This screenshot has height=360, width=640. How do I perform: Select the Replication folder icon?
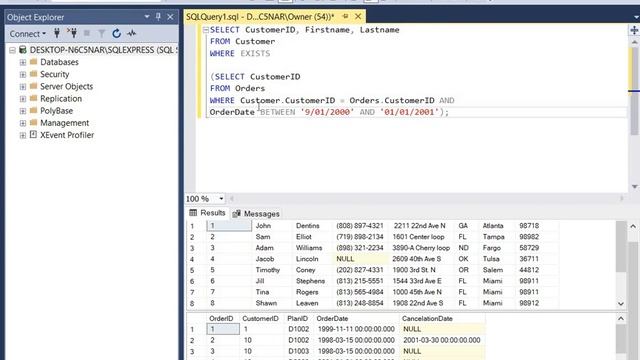pyautogui.click(x=33, y=98)
